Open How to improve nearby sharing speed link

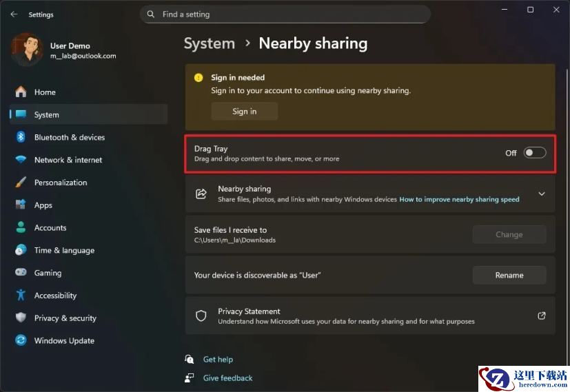[x=459, y=200]
